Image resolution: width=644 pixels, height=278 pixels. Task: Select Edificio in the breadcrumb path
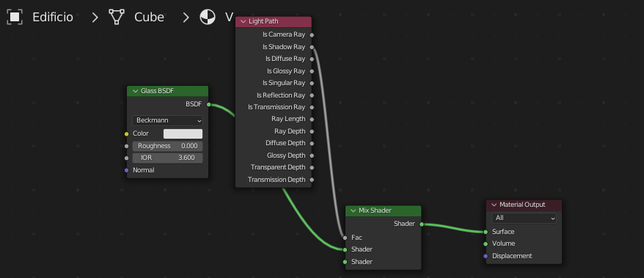tap(53, 17)
